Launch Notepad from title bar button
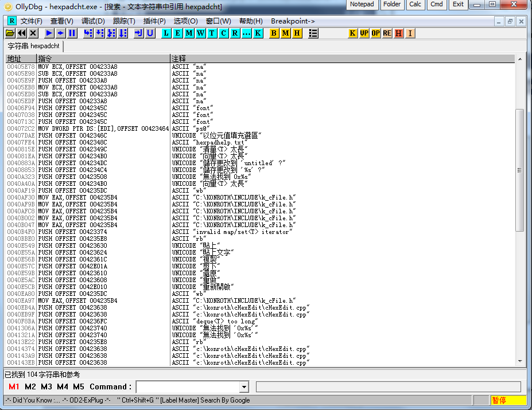Image resolution: width=532 pixels, height=410 pixels. click(x=362, y=5)
